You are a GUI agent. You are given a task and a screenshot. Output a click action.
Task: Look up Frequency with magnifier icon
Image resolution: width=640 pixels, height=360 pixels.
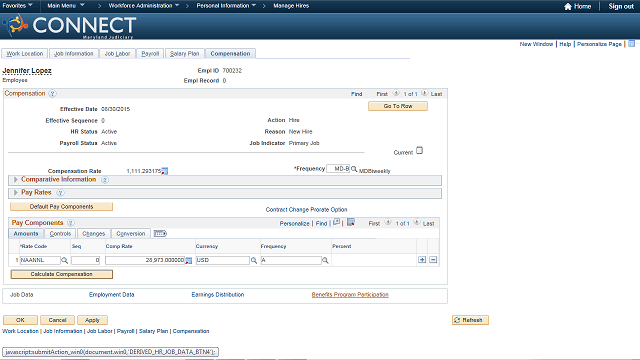click(x=354, y=169)
